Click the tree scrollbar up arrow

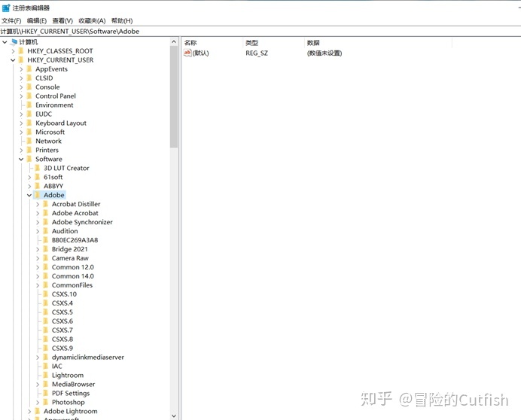click(174, 42)
